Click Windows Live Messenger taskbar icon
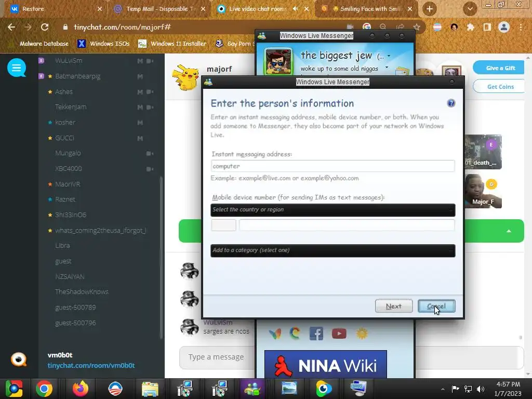Image resolution: width=532 pixels, height=399 pixels. (252, 389)
